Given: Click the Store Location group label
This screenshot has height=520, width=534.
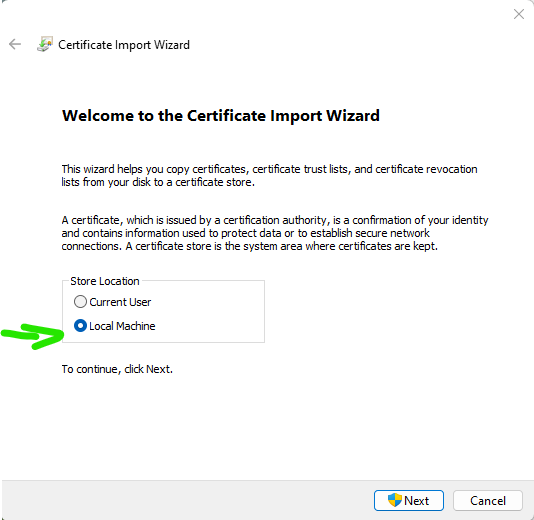Looking at the screenshot, I should (105, 281).
